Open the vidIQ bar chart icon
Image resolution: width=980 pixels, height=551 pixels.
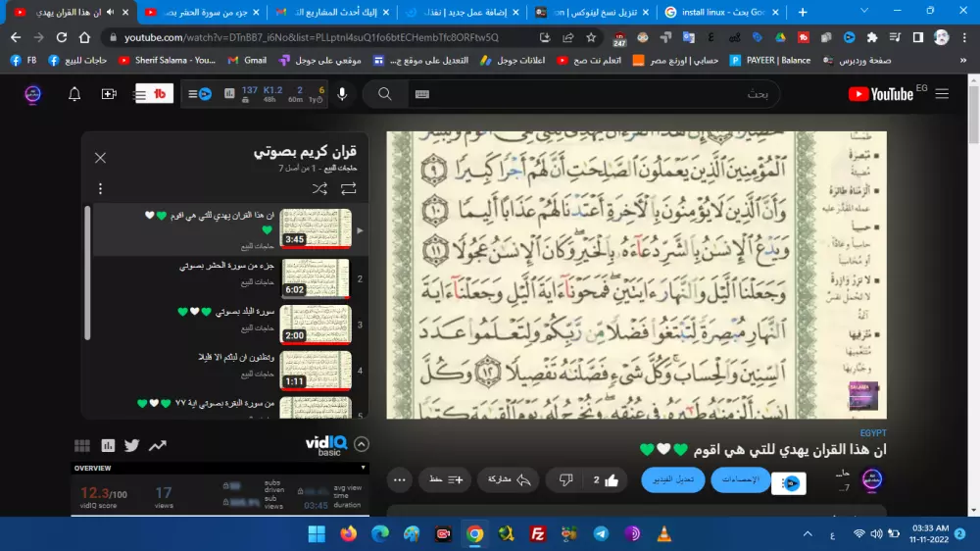108,445
